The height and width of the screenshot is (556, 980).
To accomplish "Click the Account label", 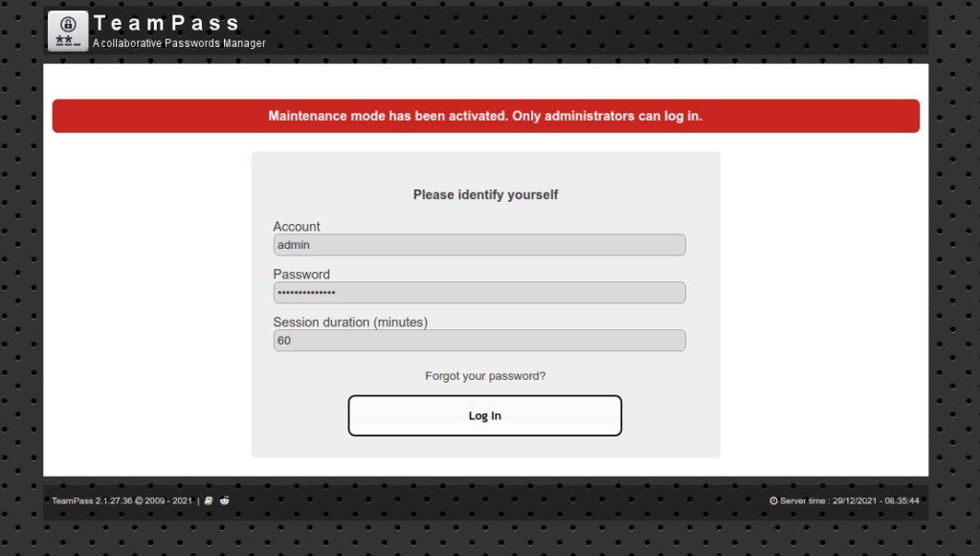I will [x=297, y=227].
